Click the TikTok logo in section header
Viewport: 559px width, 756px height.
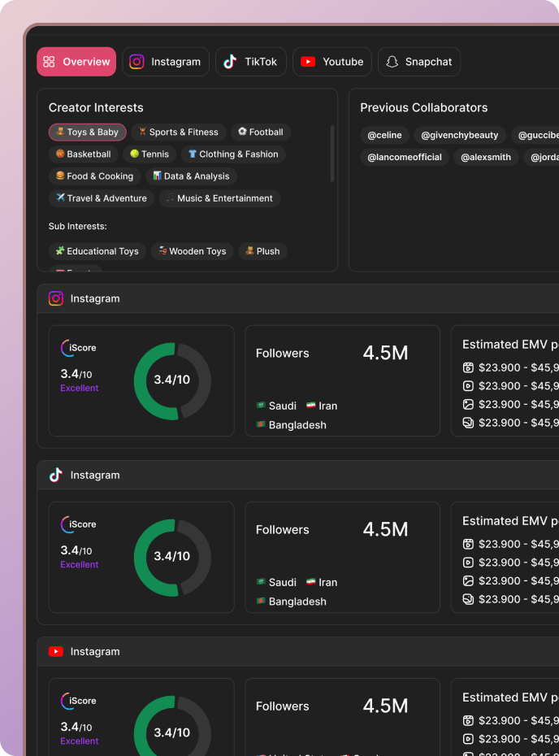click(56, 475)
